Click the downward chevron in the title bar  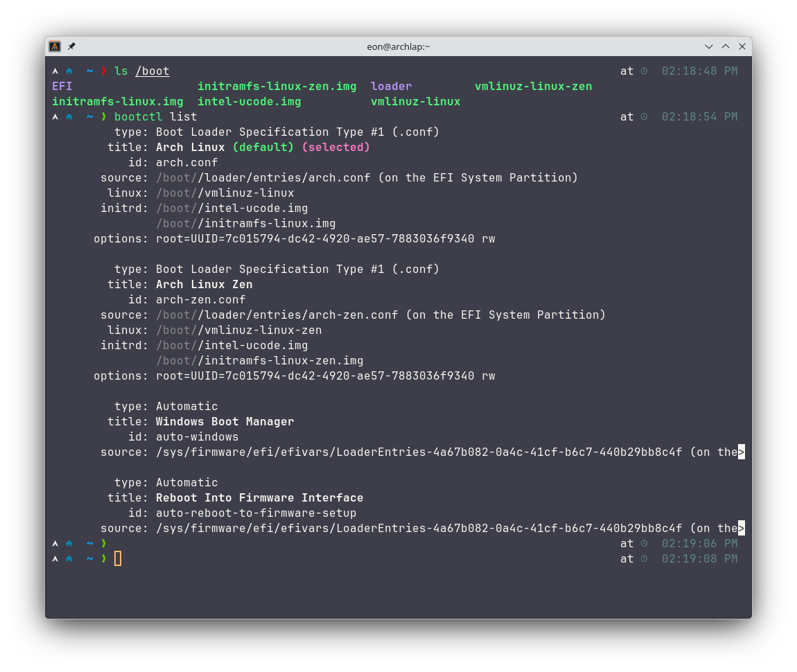pos(708,46)
